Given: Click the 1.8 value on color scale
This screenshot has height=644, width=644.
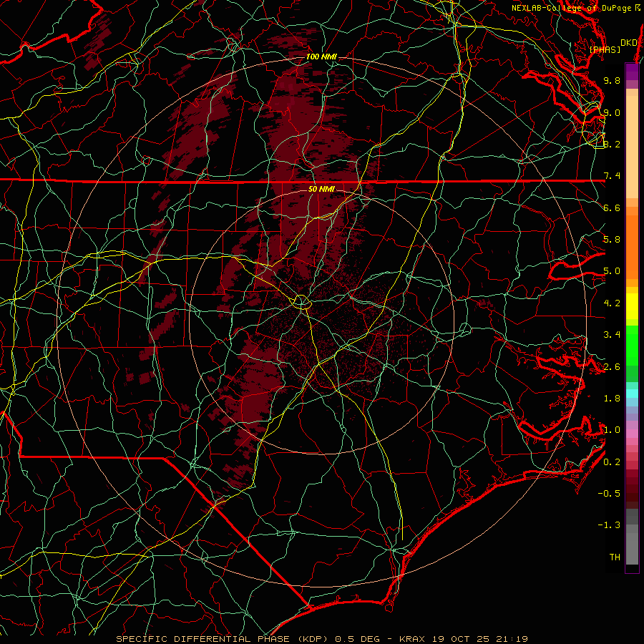Looking at the screenshot, I should pyautogui.click(x=612, y=399).
